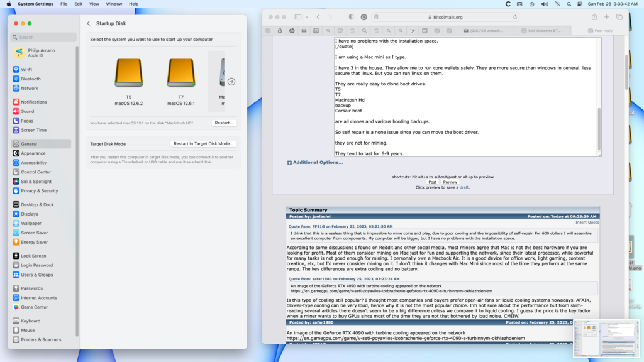Go back from Startup Disk pane
The height and width of the screenshot is (362, 644).
click(x=89, y=23)
